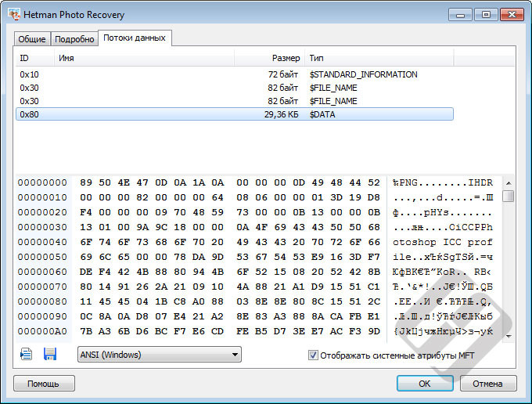Click the hex viewer scrollbar thumb

coord(509,196)
